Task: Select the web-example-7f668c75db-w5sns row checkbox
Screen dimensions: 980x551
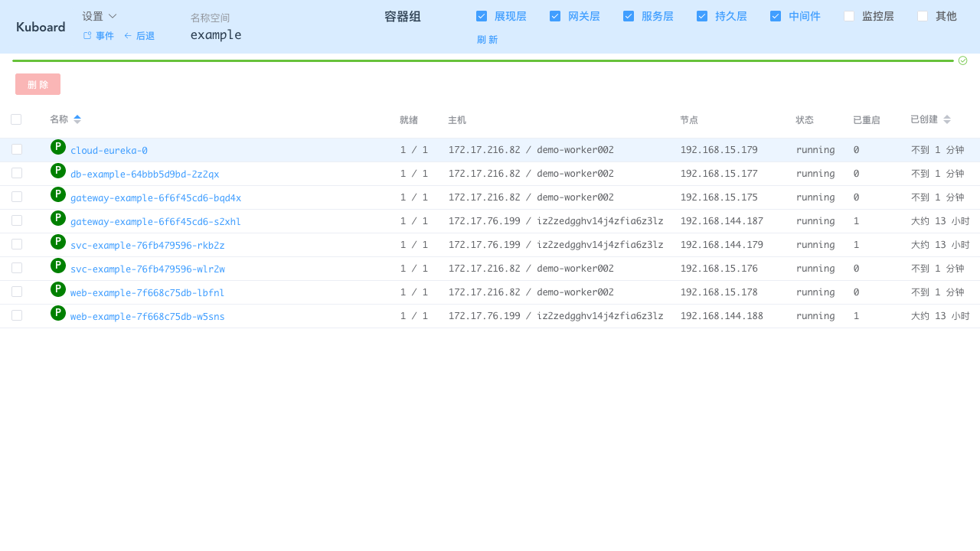Action: point(17,315)
